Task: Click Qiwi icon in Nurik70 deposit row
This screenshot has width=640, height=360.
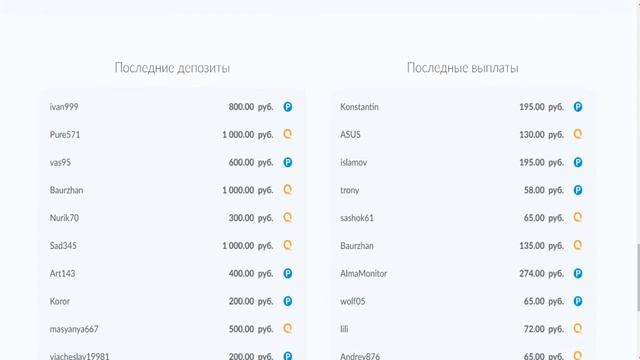Action: (x=288, y=218)
